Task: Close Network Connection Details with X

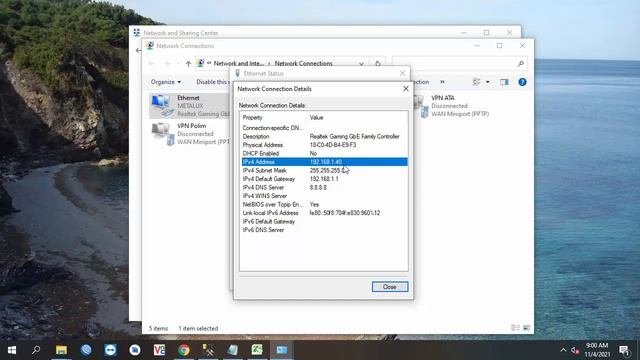Action: click(406, 89)
